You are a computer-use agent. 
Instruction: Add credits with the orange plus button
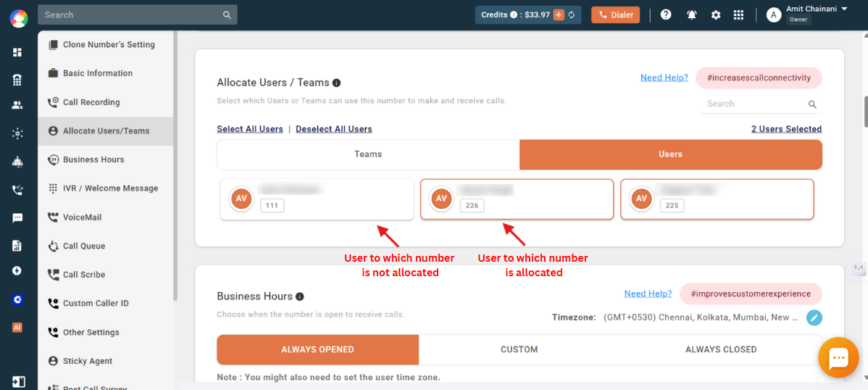pyautogui.click(x=559, y=15)
